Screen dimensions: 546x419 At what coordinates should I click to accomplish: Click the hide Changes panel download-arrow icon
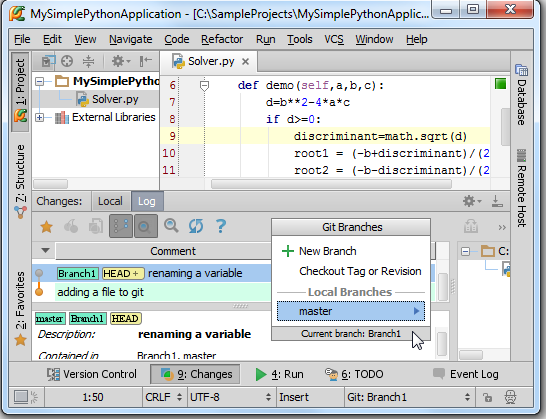497,201
